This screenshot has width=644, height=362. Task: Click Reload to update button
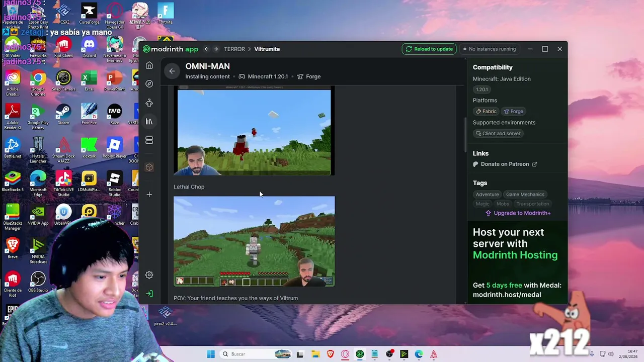(x=429, y=49)
